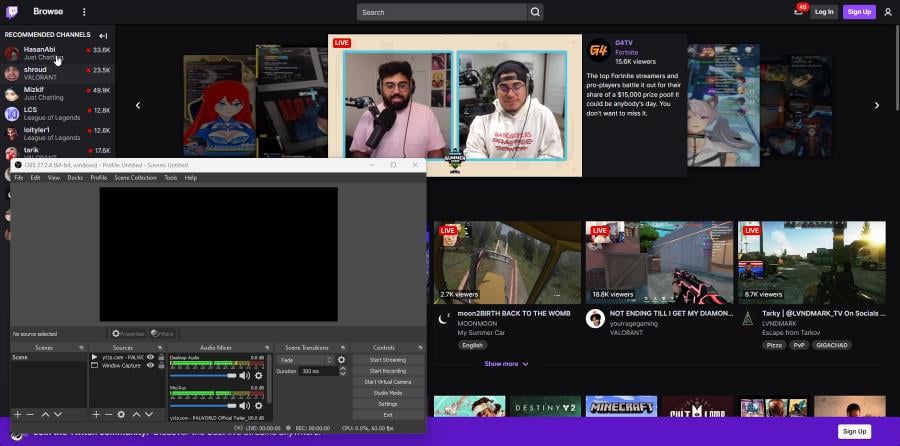
Task: Open the yourragegaming VALORANT stream thumbnail
Action: coord(660,262)
